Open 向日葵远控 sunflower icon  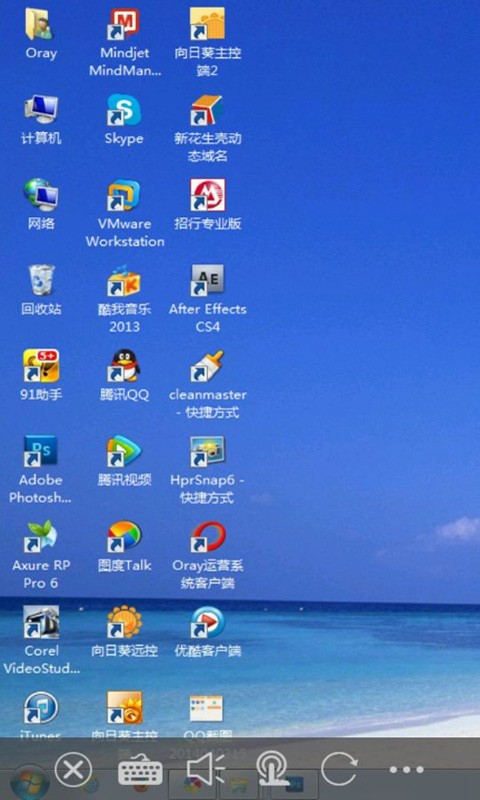pos(124,621)
